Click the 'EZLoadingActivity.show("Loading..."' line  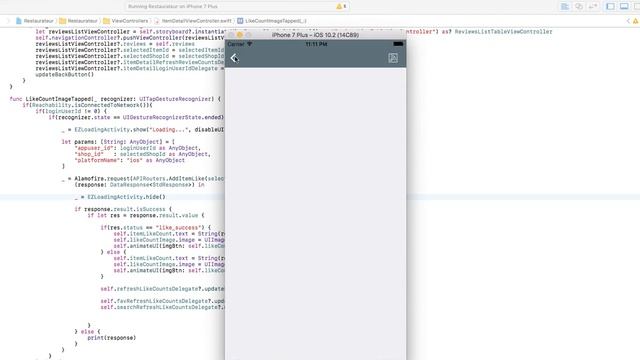(x=143, y=130)
